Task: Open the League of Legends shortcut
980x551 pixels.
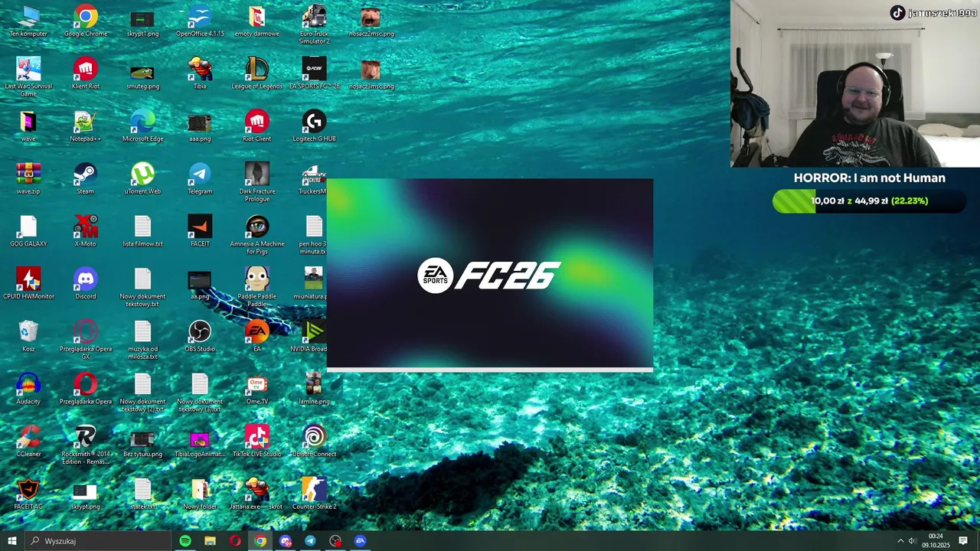Action: coord(257,73)
